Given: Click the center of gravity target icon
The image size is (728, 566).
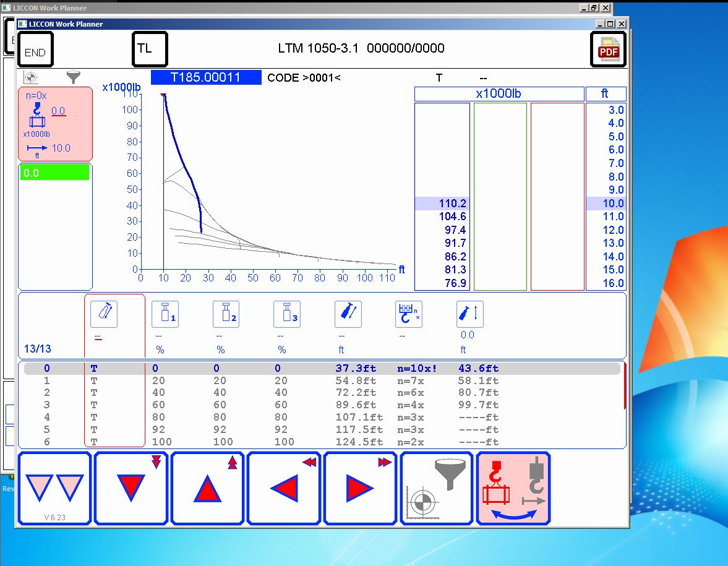Looking at the screenshot, I should pos(30,77).
